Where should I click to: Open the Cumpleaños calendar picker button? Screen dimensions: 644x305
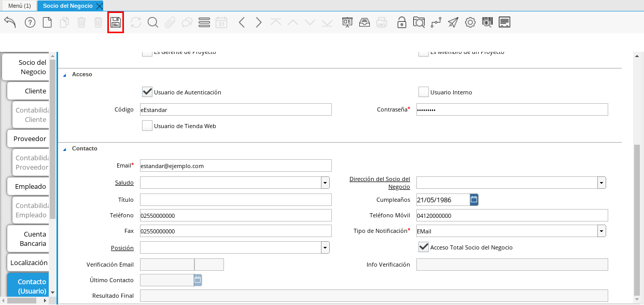[x=474, y=199]
